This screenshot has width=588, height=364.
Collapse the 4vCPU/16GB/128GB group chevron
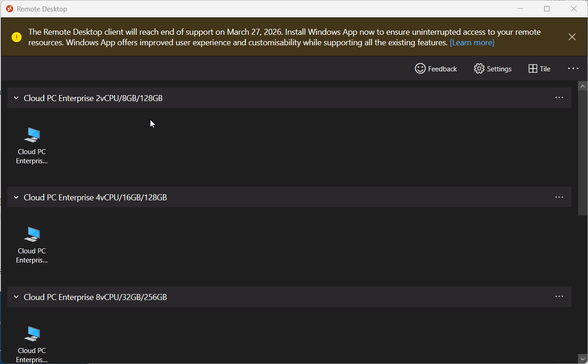click(x=16, y=198)
